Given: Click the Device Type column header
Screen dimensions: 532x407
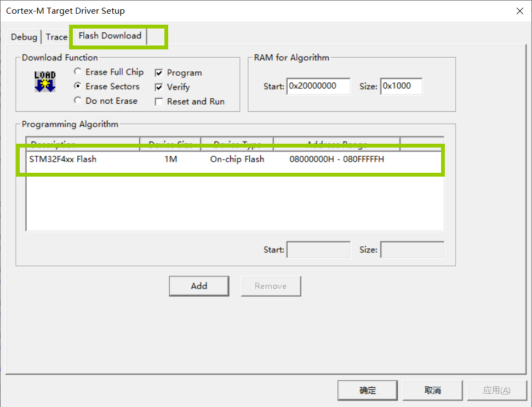Looking at the screenshot, I should pyautogui.click(x=237, y=144).
